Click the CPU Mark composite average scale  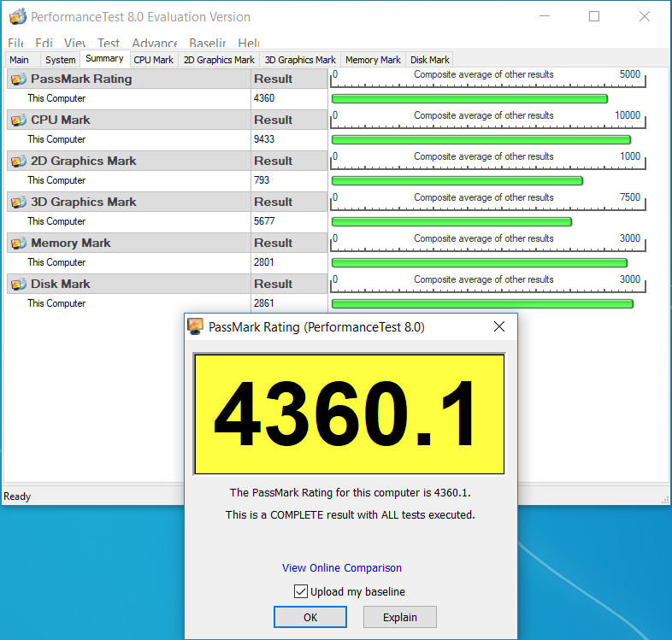tap(487, 120)
